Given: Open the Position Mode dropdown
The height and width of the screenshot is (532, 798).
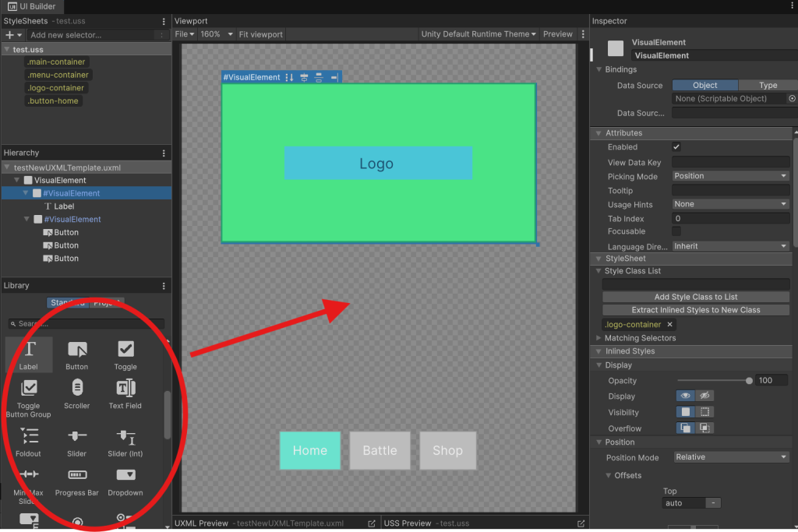Looking at the screenshot, I should [730, 457].
